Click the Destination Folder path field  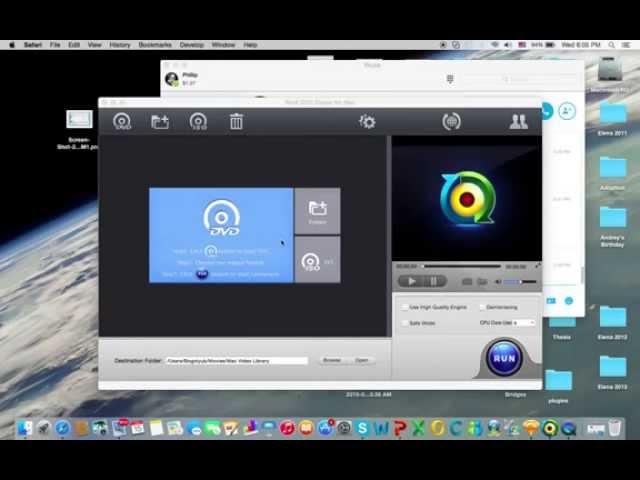click(237, 361)
